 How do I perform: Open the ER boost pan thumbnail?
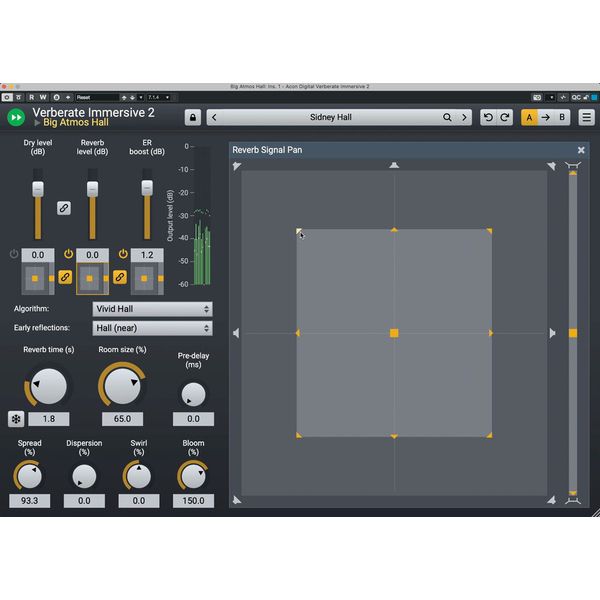click(x=147, y=279)
